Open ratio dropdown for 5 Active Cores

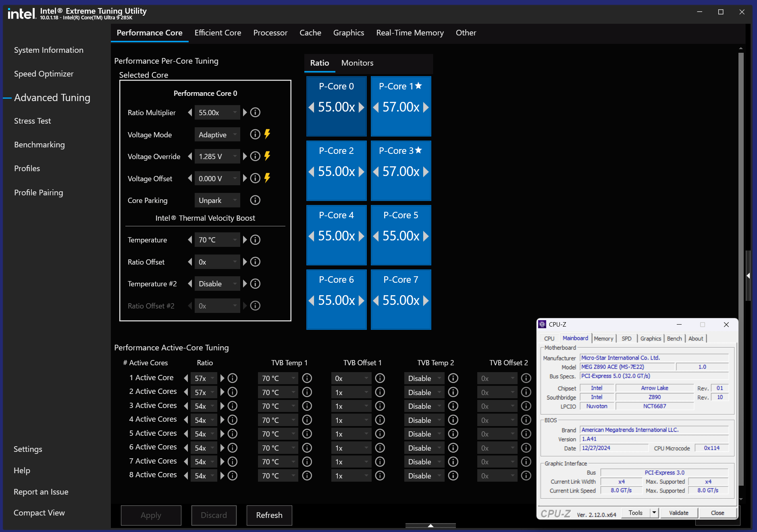[x=204, y=434]
